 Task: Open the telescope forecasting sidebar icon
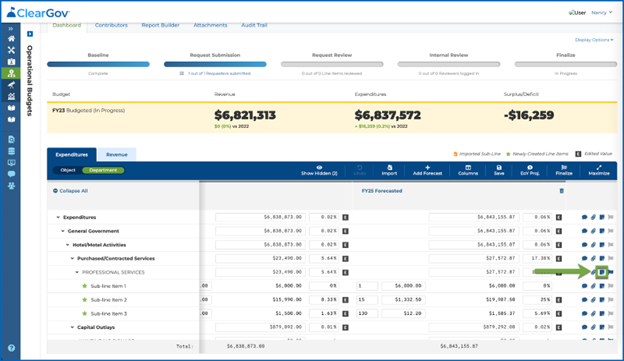click(x=11, y=85)
